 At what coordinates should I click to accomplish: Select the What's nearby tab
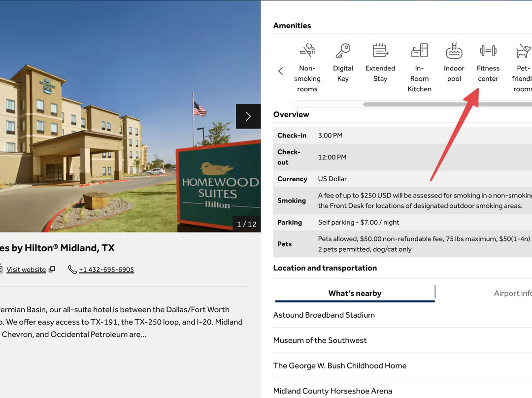(355, 293)
